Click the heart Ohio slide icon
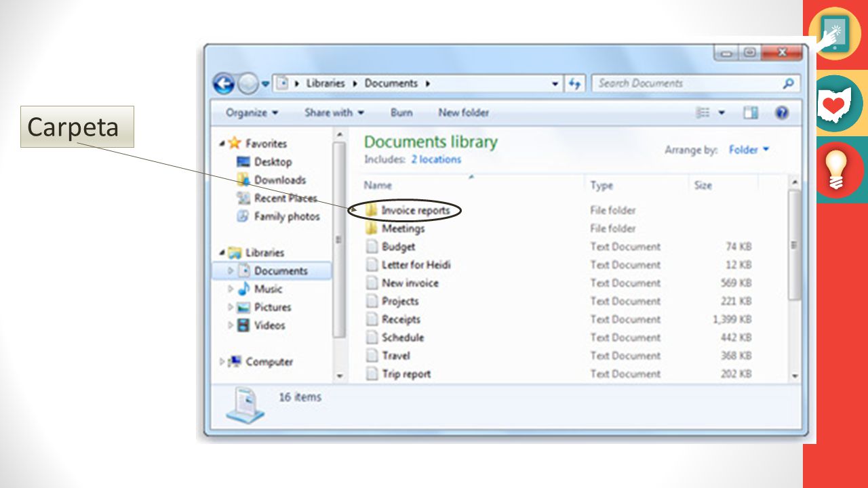 click(835, 104)
